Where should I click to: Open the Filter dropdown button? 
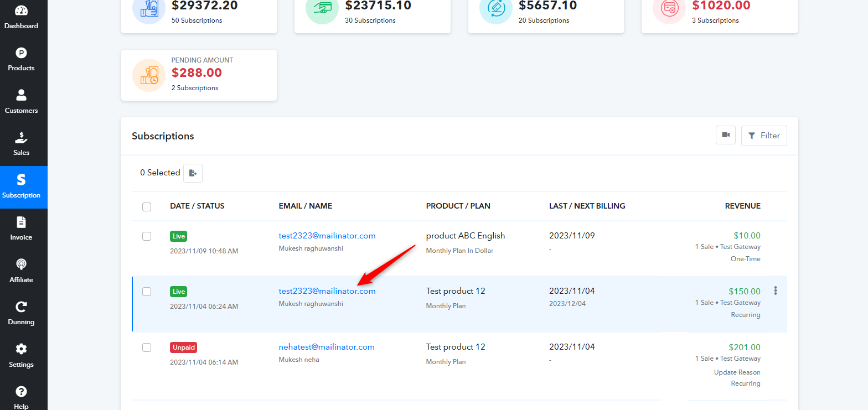pyautogui.click(x=764, y=136)
